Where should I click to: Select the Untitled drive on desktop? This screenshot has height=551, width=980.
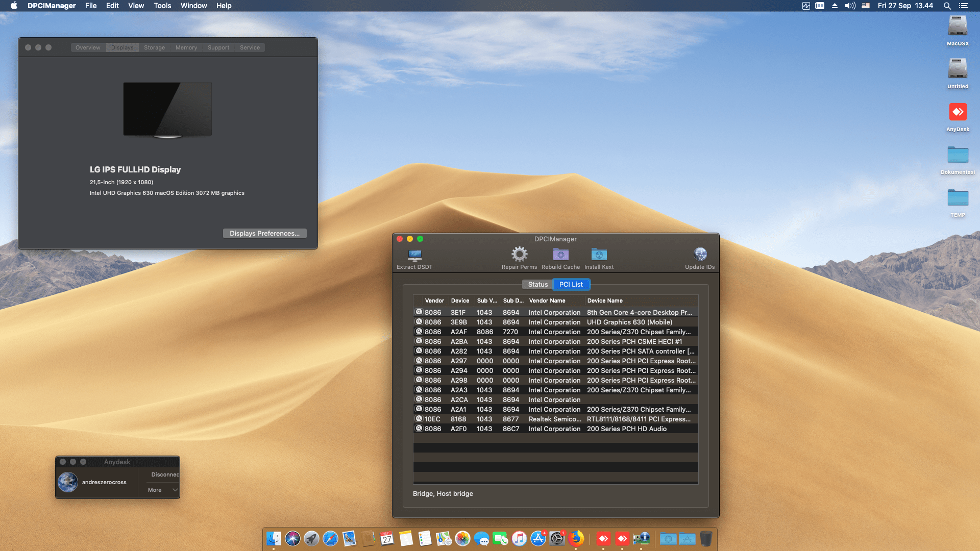[x=958, y=73]
